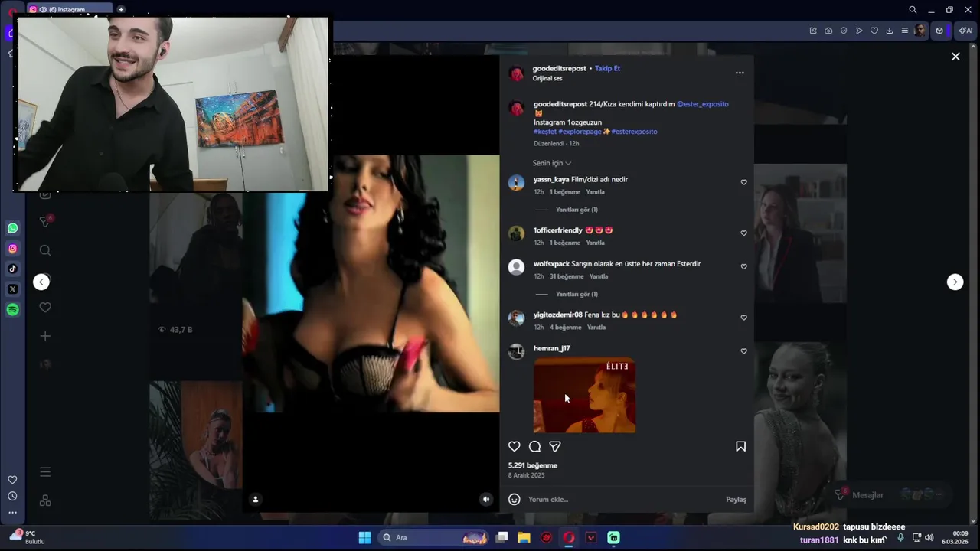980x551 pixels.
Task: Expand 'Senin için' comment sort dropdown
Action: pos(552,163)
